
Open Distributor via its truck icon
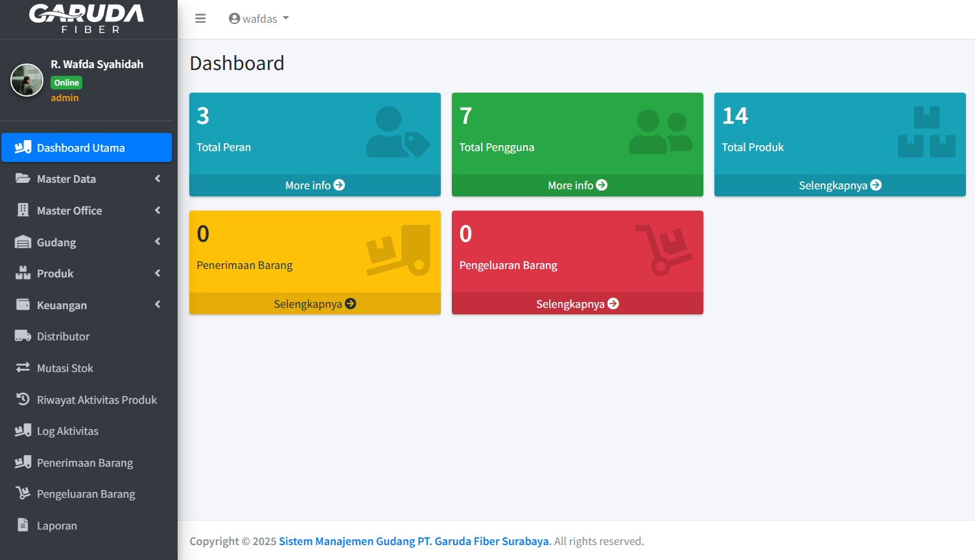23,336
